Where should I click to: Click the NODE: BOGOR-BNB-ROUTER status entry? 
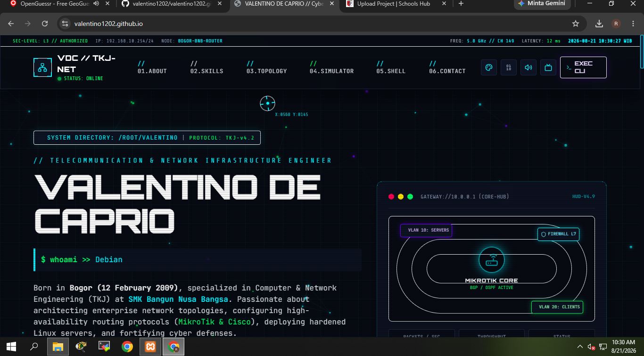point(192,41)
